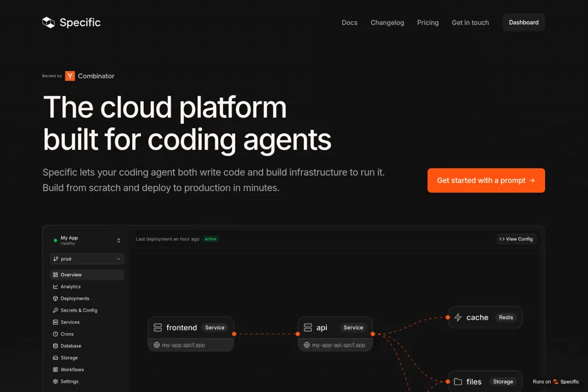Click the Storage drive icon in sidebar
588x392 pixels.
[x=56, y=358]
